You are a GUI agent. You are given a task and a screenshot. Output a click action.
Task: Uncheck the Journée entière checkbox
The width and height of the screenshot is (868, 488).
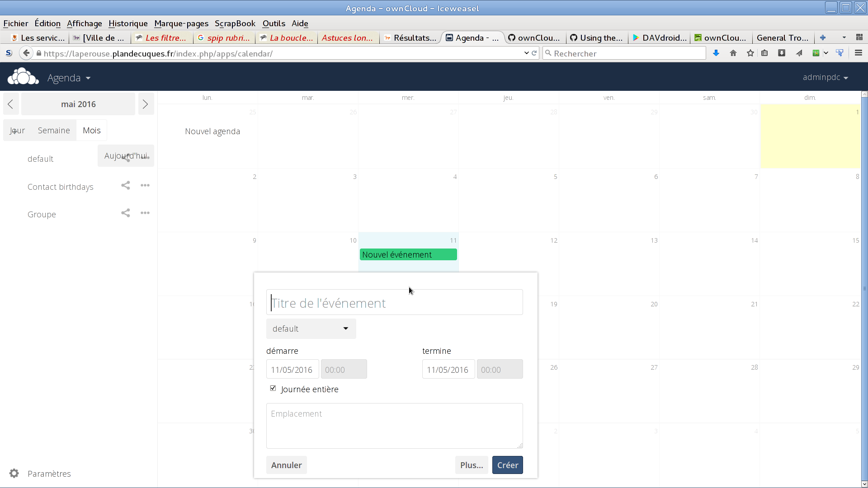[273, 388]
